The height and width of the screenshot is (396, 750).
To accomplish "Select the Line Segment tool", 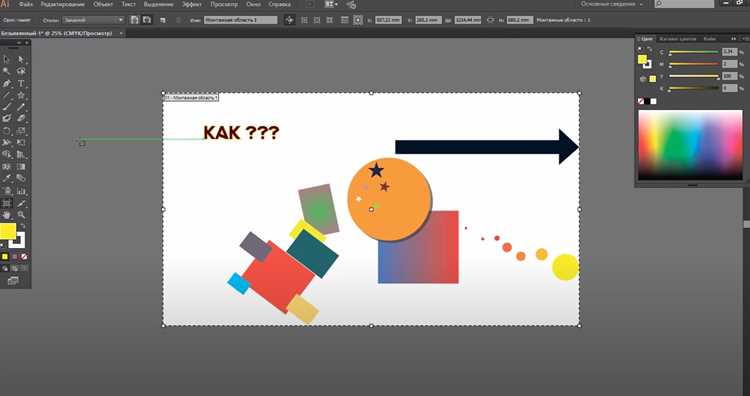I will coord(7,95).
